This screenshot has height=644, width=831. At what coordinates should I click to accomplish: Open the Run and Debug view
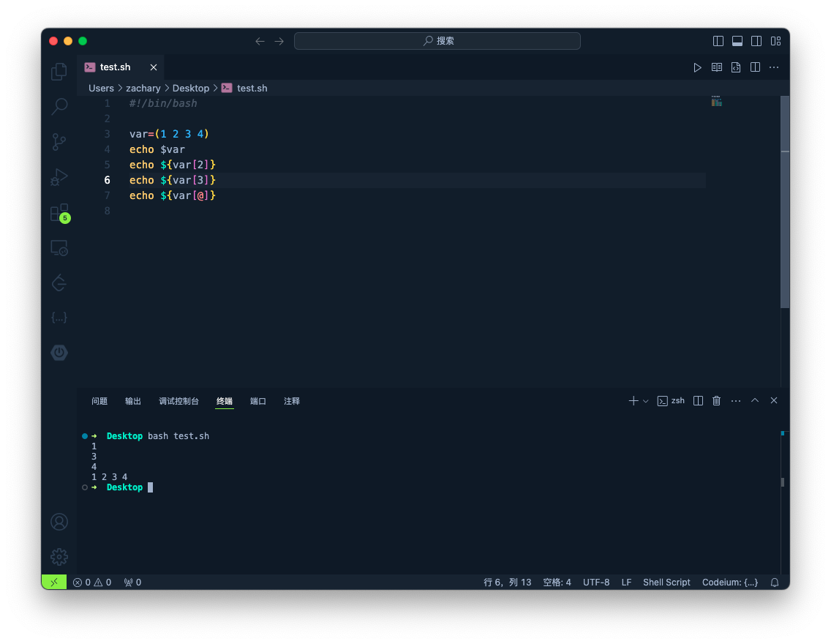click(x=59, y=177)
